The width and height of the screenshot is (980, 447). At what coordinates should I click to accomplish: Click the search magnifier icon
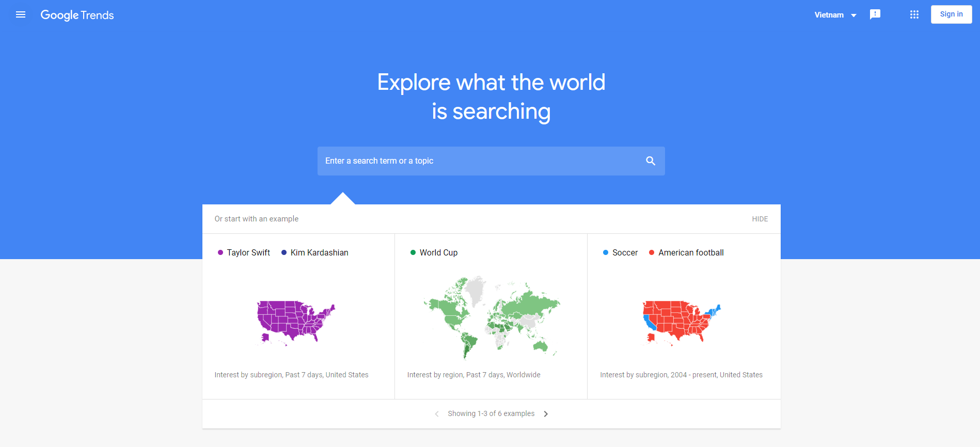pyautogui.click(x=650, y=161)
